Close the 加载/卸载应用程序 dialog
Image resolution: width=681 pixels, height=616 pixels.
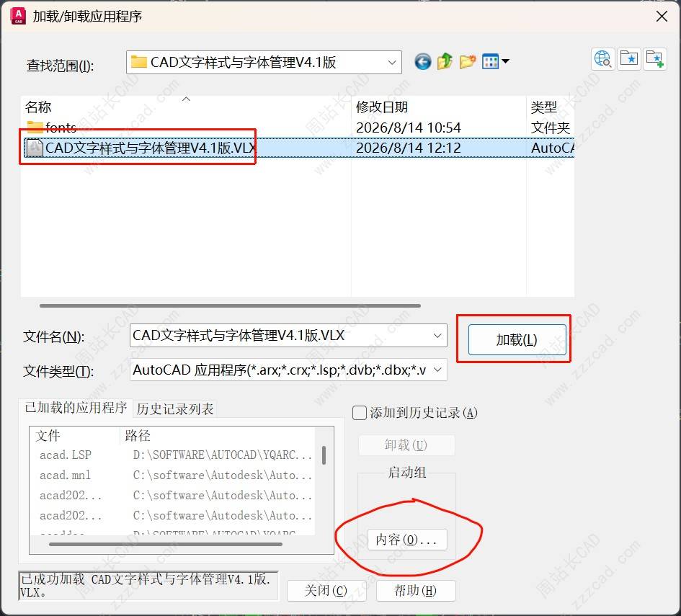[662, 17]
